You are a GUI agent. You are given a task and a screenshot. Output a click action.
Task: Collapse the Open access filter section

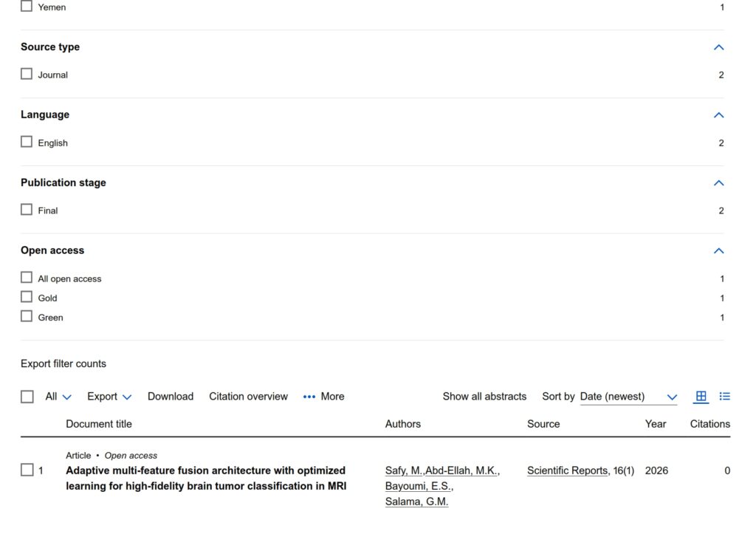point(719,251)
